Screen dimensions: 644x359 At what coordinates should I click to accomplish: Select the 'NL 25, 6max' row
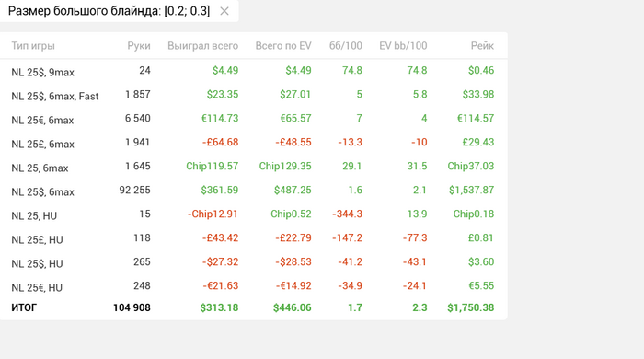click(253, 166)
